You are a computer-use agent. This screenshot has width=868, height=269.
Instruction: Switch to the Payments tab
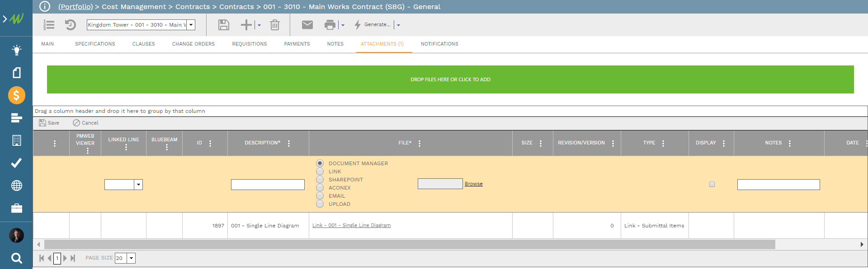pos(297,44)
